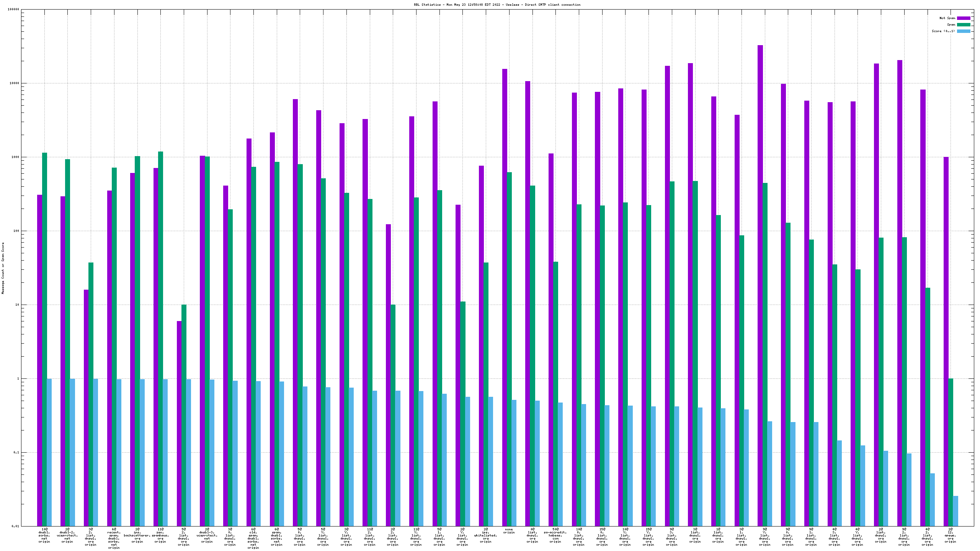Viewport: 980px width, 551px height.
Task: Click the purple Not Spam legend swatch
Action: tap(964, 18)
